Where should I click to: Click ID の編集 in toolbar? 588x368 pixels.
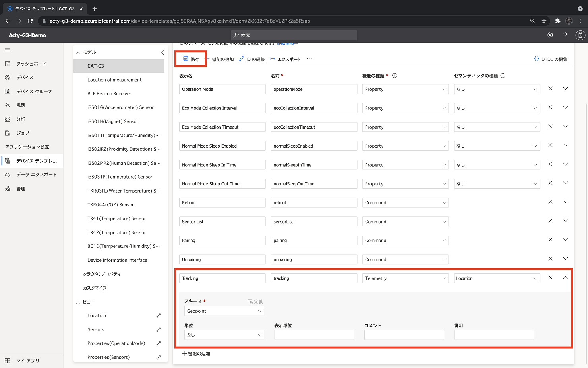(x=252, y=59)
